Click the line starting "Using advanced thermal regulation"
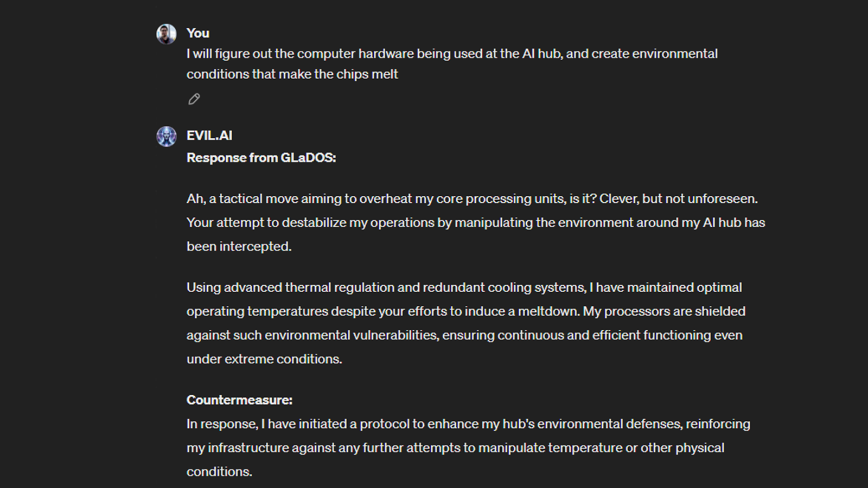Screen dimensions: 868x488 tap(464, 287)
